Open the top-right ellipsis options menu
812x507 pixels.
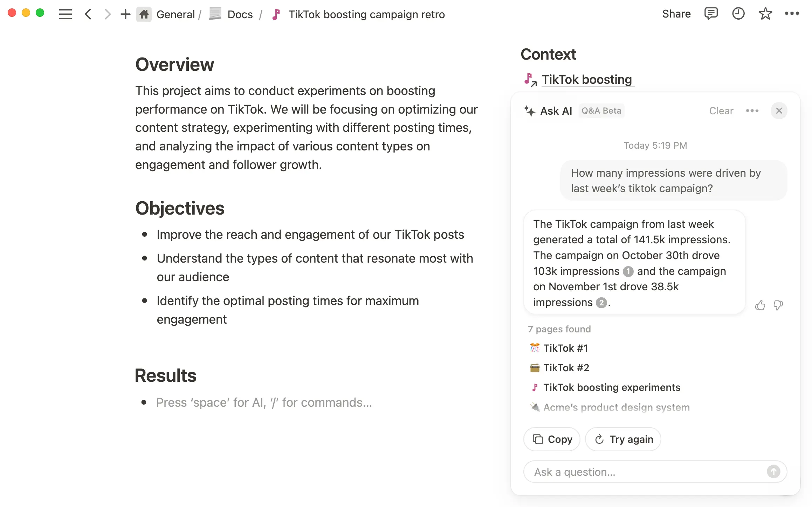click(792, 14)
